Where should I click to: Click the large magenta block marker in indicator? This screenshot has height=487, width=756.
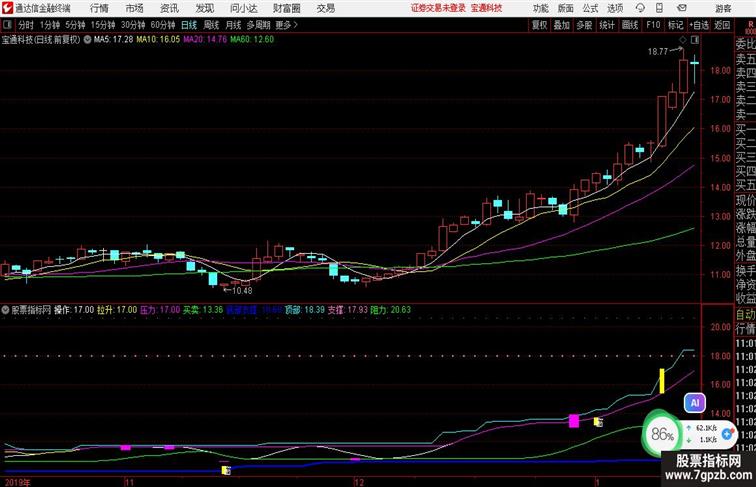point(574,421)
